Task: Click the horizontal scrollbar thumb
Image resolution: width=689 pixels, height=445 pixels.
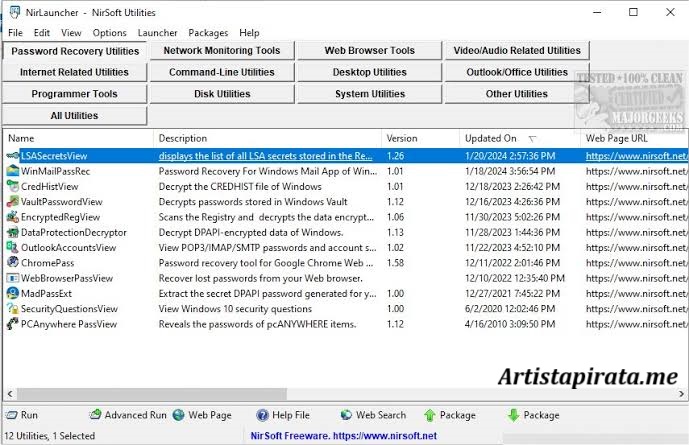Action: click(x=152, y=394)
